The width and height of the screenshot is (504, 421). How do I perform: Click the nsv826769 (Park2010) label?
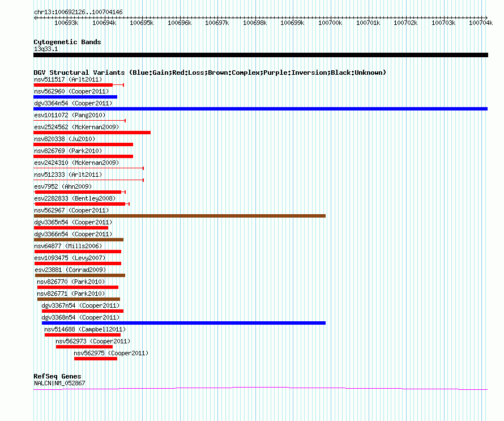[x=68, y=151]
